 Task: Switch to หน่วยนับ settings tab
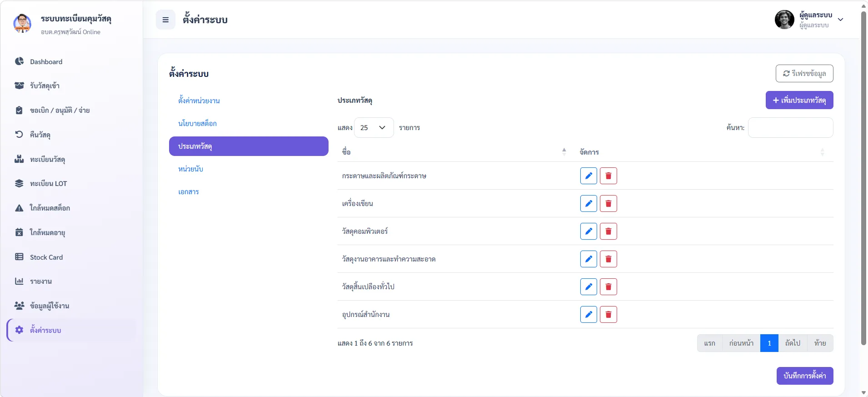pos(249,169)
